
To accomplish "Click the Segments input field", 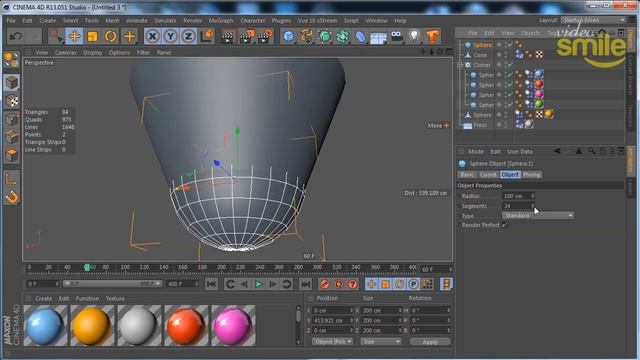I will click(x=518, y=206).
